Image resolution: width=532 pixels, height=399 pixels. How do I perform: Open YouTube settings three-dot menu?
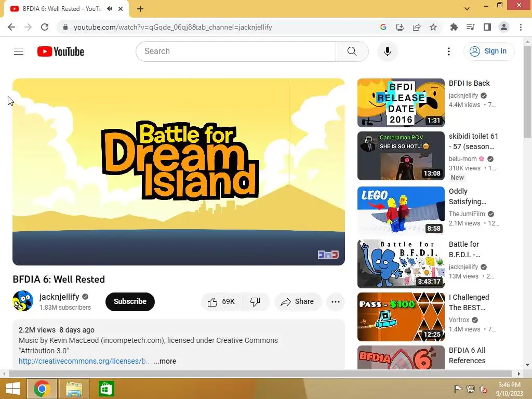[448, 51]
